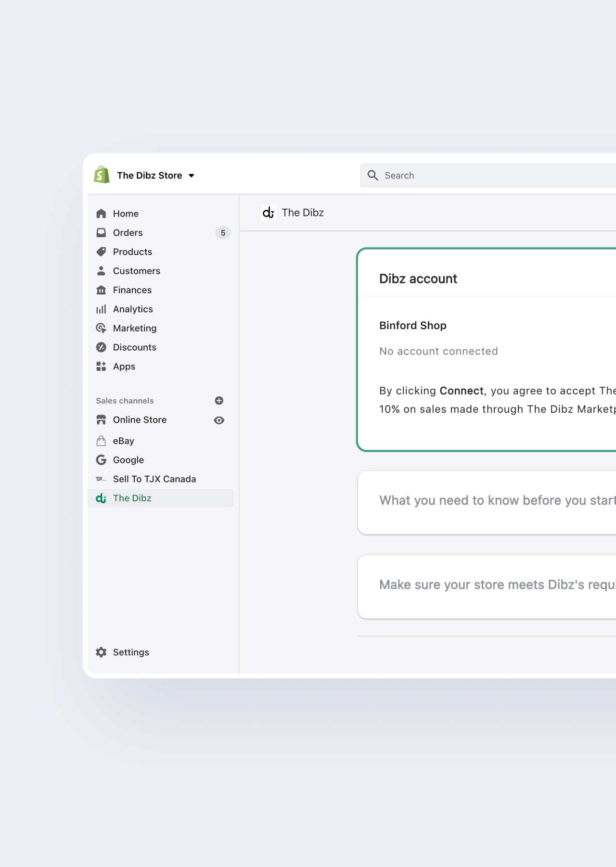The width and height of the screenshot is (616, 867).
Task: Click No account connected text
Action: tap(438, 351)
